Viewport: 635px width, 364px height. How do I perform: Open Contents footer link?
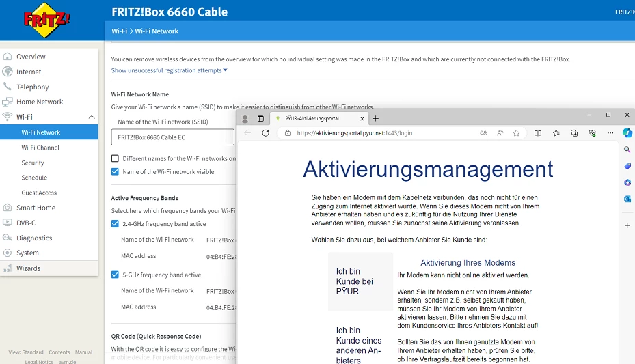[x=59, y=352]
